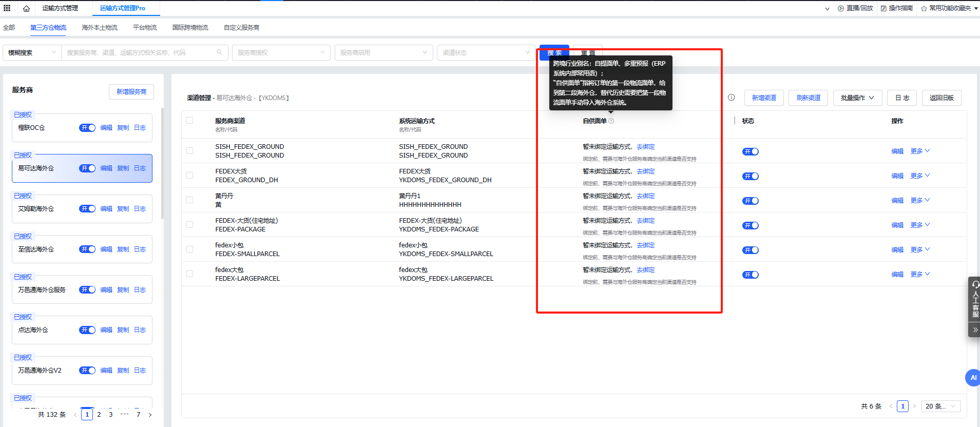980x427 pixels.
Task: Check the SISH_FEDEX_GROUND row checkbox
Action: (189, 151)
